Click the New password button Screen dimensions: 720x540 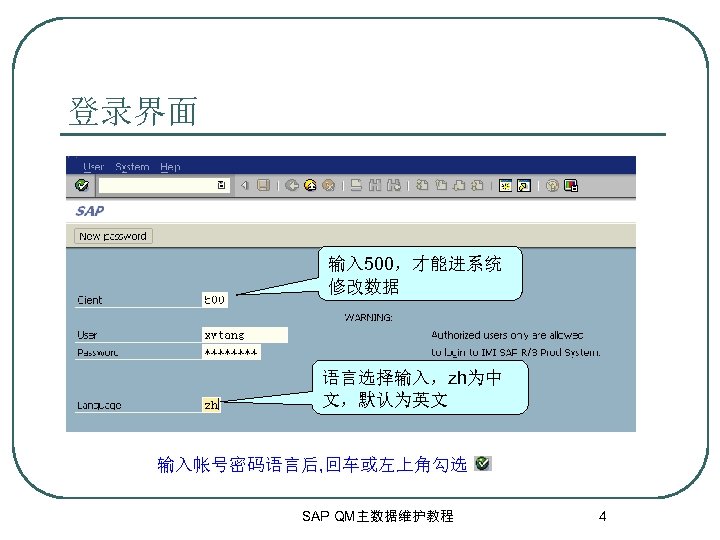pos(113,236)
